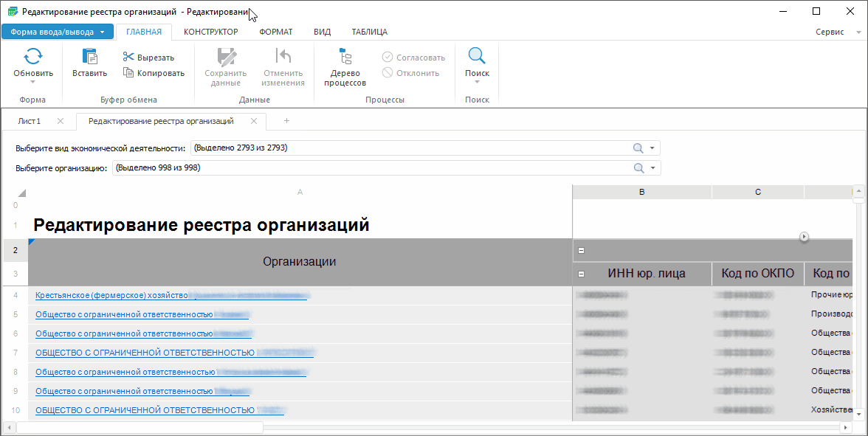Screen dimensions: 868x436
Task: Switch to ФОРМАТ ribbon tab
Action: pyautogui.click(x=276, y=32)
